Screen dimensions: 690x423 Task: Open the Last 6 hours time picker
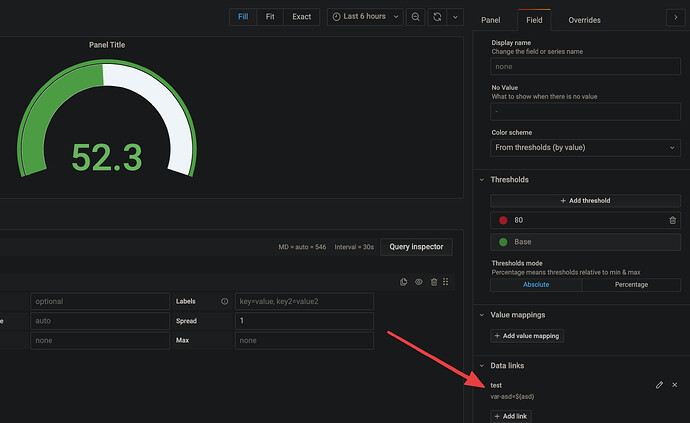pos(365,17)
